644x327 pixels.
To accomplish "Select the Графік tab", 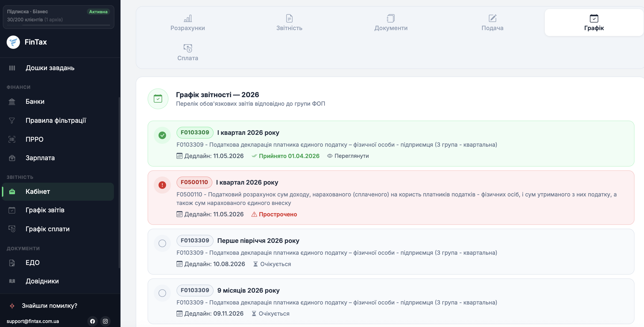I will pyautogui.click(x=594, y=23).
